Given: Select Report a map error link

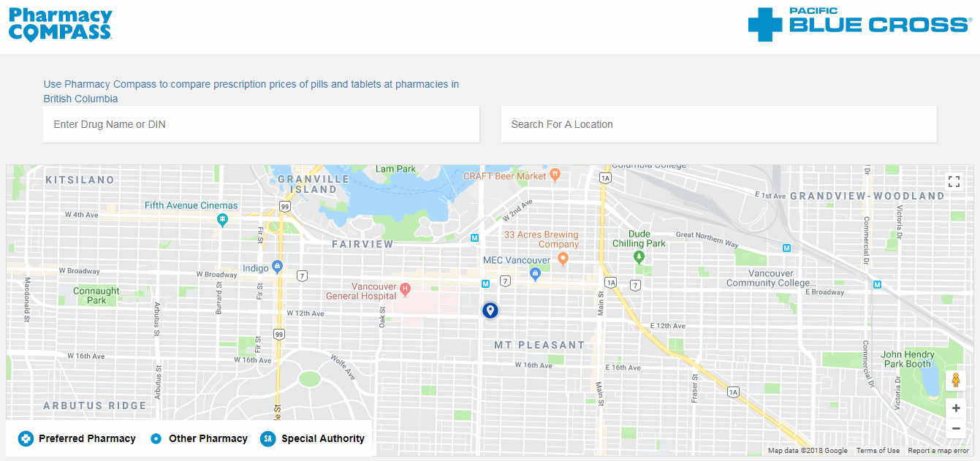Looking at the screenshot, I should 938,451.
